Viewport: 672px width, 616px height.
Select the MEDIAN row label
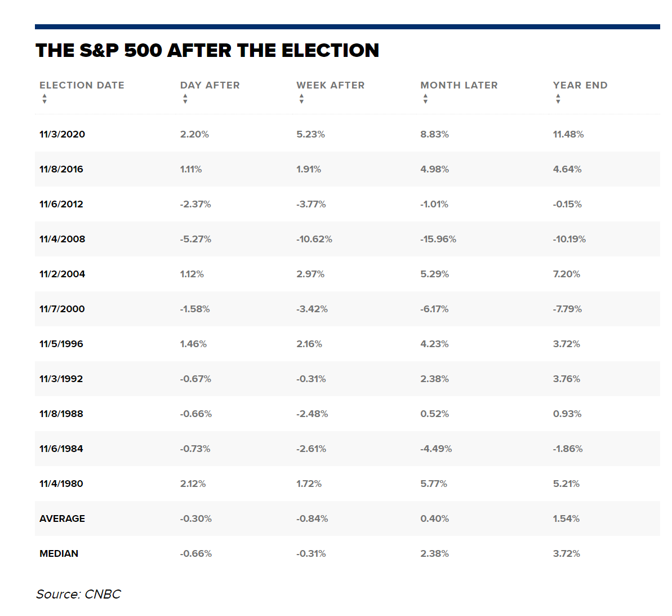59,553
